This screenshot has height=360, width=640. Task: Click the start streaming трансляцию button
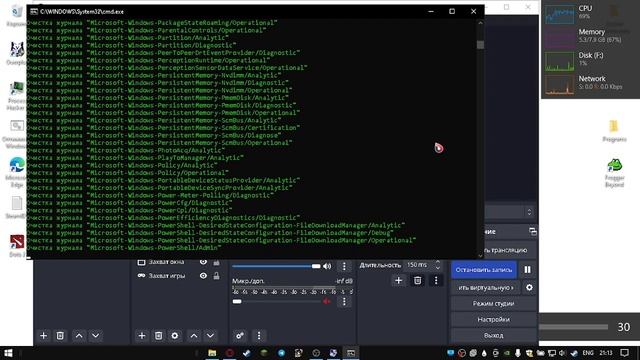coord(510,250)
